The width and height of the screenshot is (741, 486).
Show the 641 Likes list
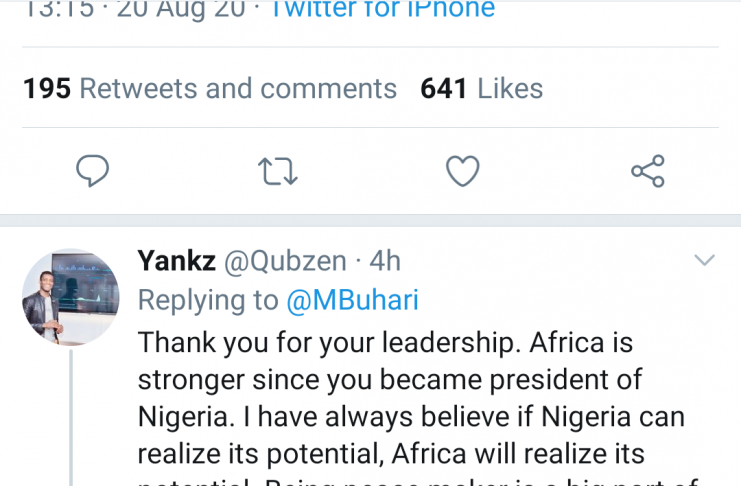click(481, 88)
